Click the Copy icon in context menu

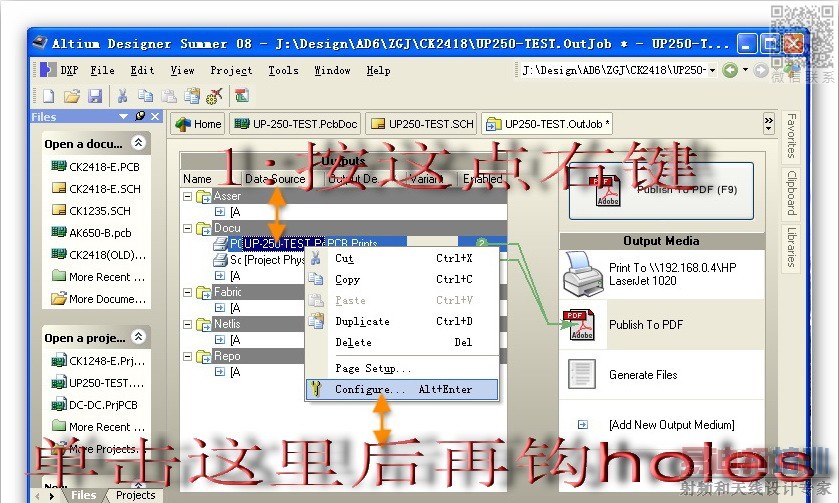(316, 279)
